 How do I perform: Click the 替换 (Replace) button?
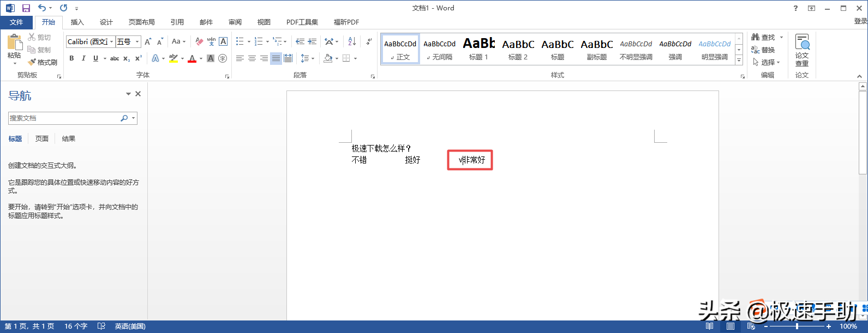point(763,50)
